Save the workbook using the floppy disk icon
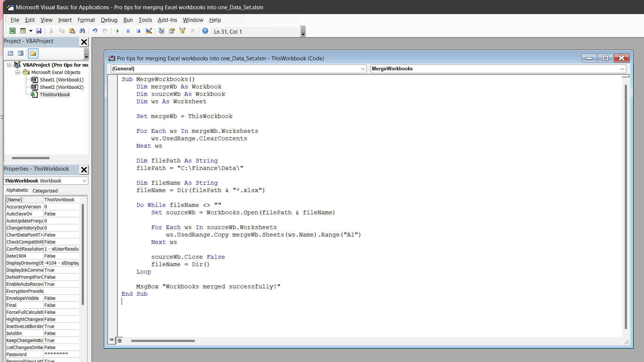The height and width of the screenshot is (362, 644). tap(39, 31)
